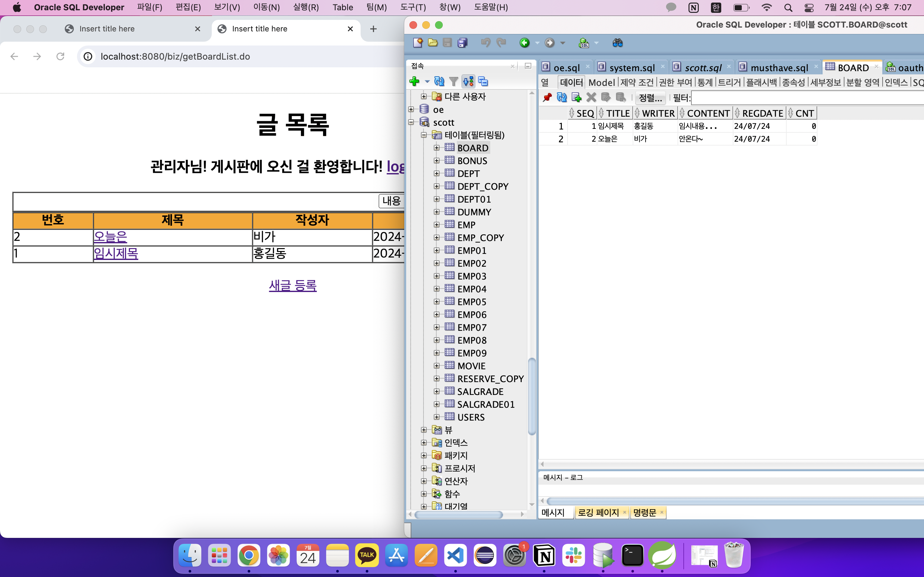The image size is (924, 577).
Task: Click the Insert Row icon in data toolbar
Action: pos(576,98)
